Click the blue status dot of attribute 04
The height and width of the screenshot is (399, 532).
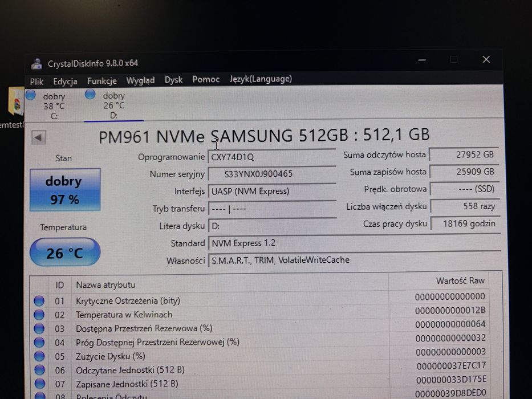39,343
